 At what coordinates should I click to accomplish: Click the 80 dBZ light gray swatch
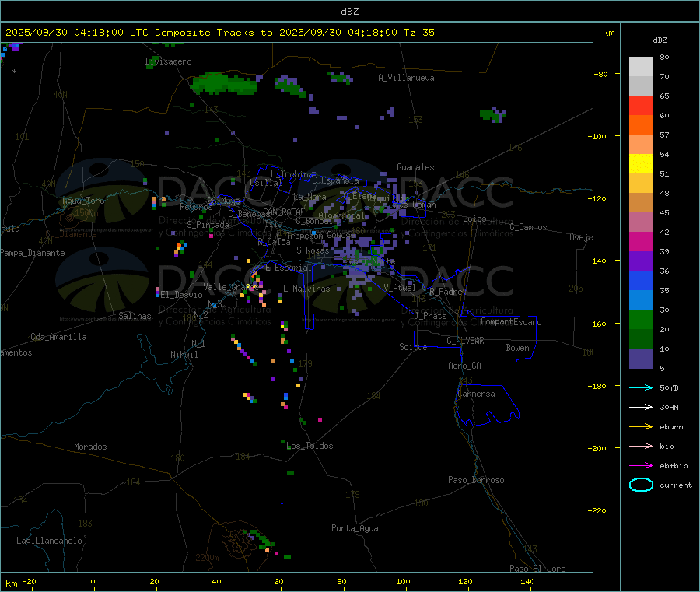(641, 67)
